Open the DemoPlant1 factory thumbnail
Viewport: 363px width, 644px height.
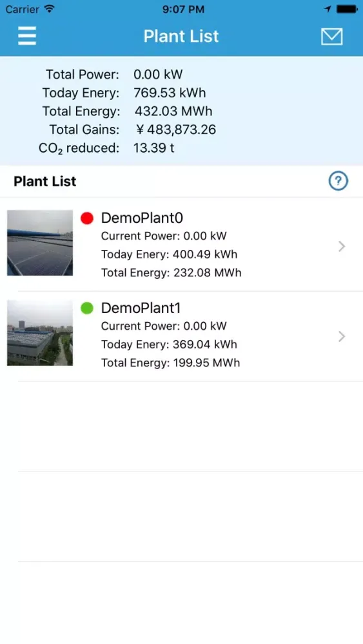(x=40, y=333)
